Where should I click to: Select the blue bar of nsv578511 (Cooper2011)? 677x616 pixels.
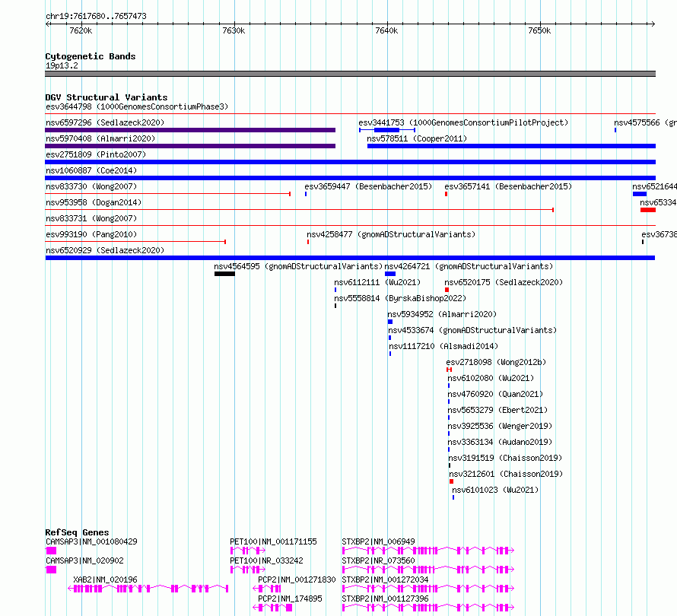(511, 146)
